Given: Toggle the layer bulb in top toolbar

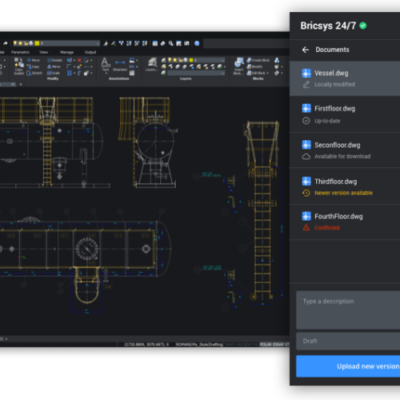Looking at the screenshot, I should coord(15,43).
